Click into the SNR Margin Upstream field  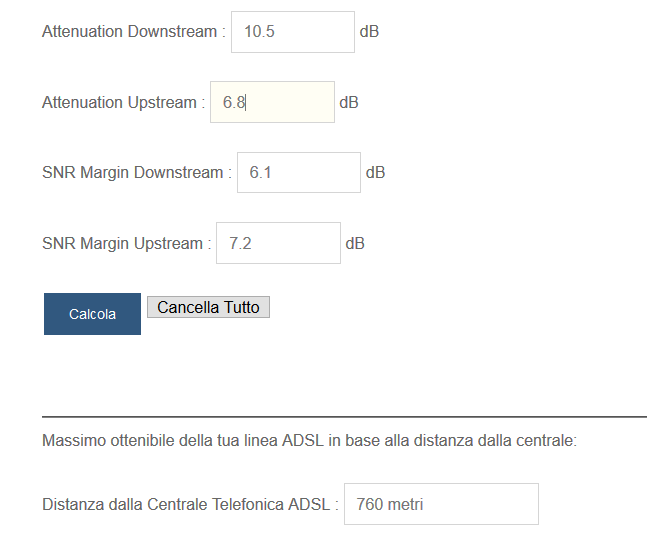pyautogui.click(x=278, y=243)
